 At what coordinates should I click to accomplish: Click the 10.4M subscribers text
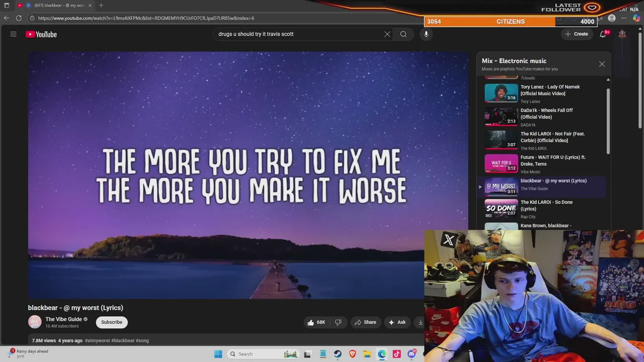tap(62, 326)
